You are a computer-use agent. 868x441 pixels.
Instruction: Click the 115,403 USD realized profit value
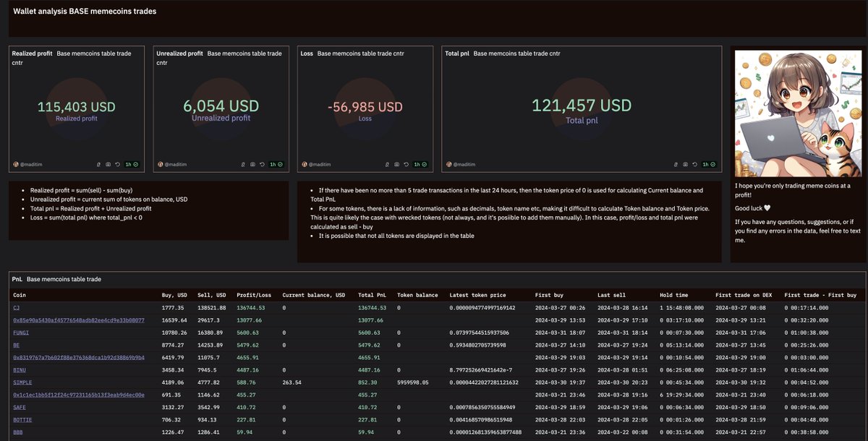point(76,107)
